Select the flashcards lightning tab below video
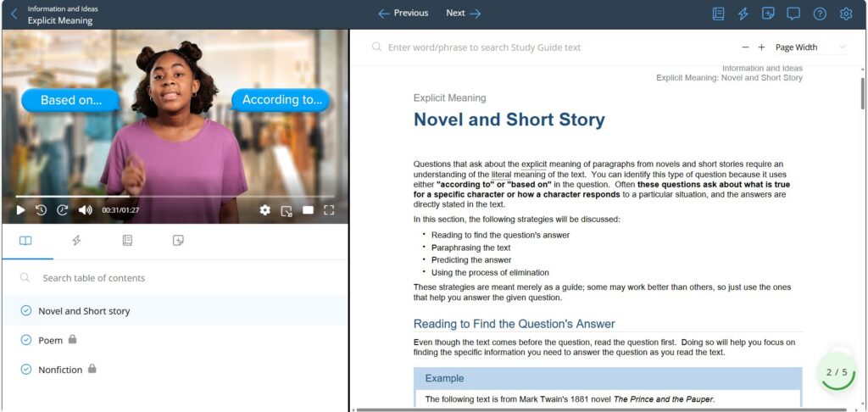868x412 pixels. click(x=76, y=241)
